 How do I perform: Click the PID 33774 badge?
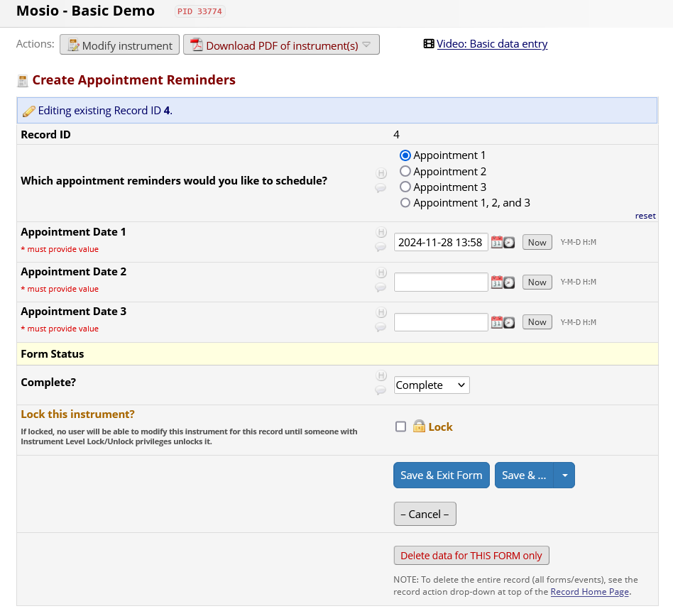[x=200, y=11]
